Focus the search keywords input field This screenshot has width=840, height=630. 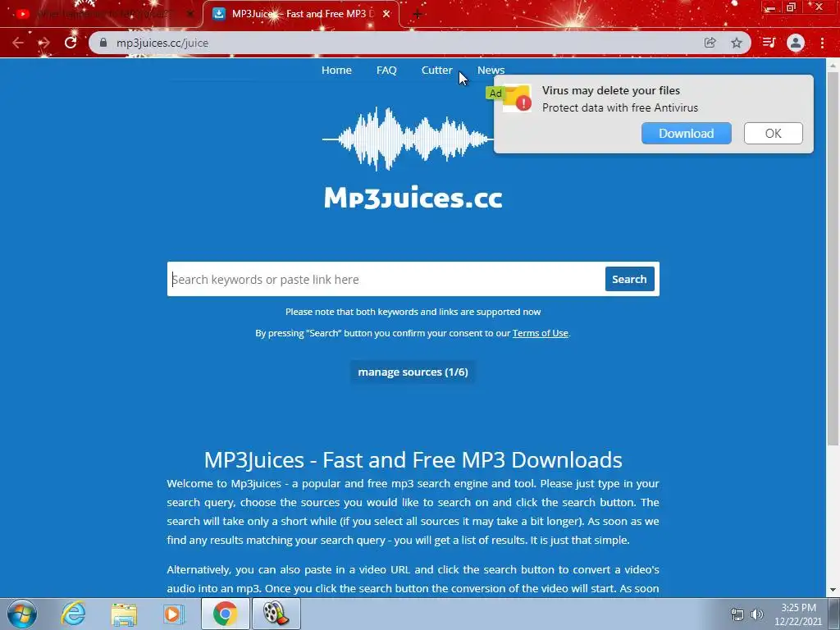(x=386, y=279)
